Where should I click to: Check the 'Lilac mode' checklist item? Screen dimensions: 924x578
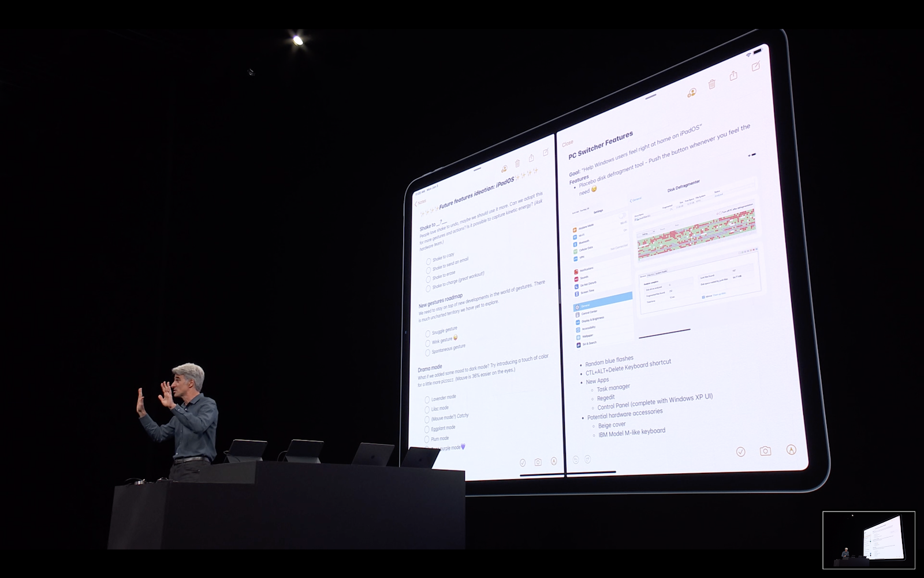[427, 409]
